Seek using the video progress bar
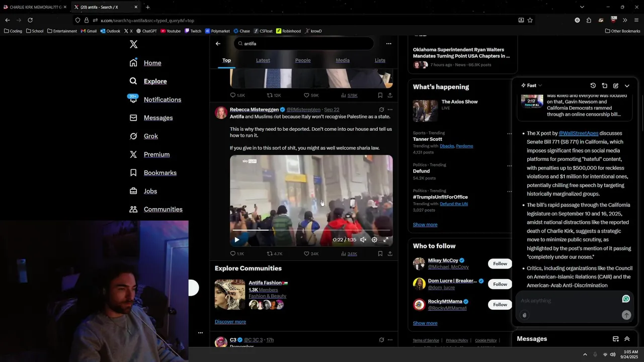This screenshot has height=362, width=644. tap(311, 230)
